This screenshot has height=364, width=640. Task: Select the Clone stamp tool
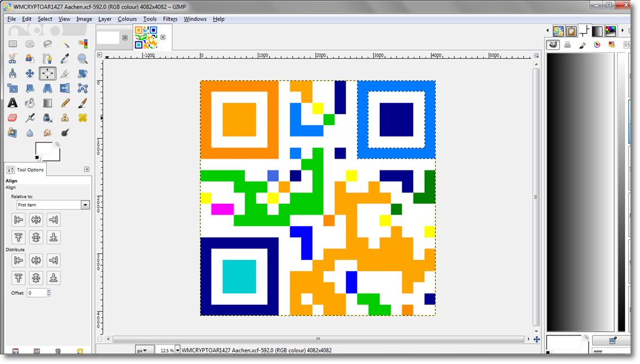65,118
